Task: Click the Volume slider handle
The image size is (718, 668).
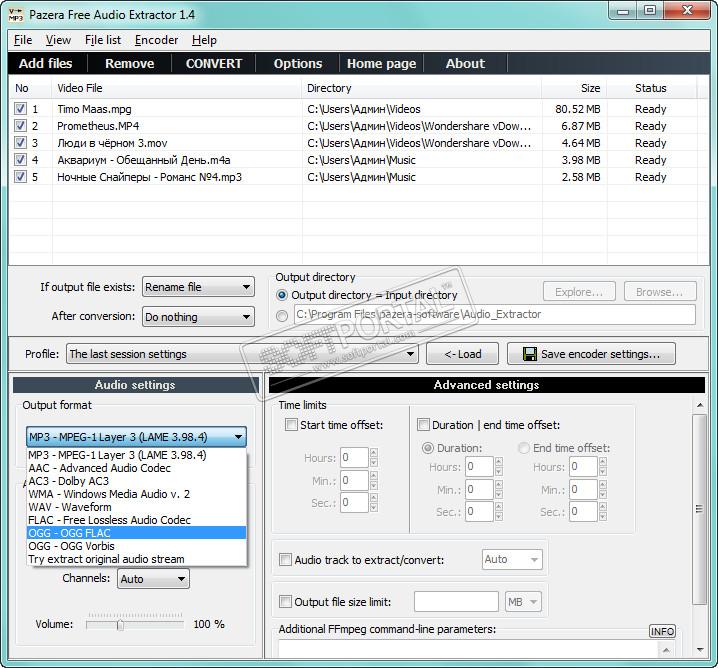Action: [x=120, y=625]
